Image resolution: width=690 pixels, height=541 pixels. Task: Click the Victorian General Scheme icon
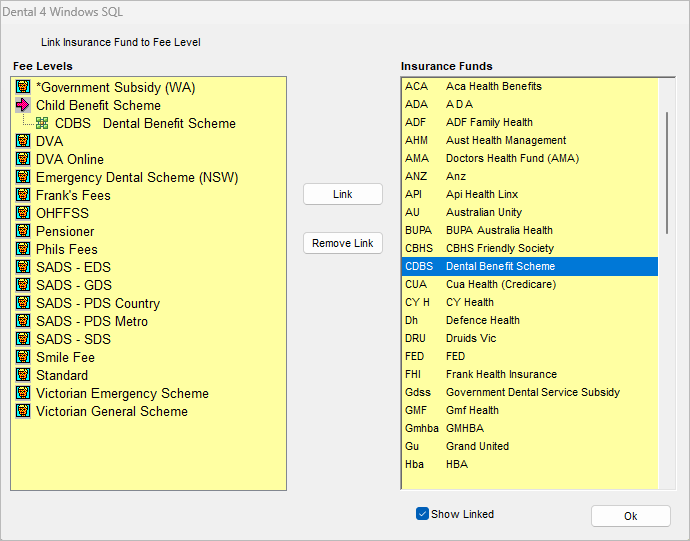tap(23, 411)
